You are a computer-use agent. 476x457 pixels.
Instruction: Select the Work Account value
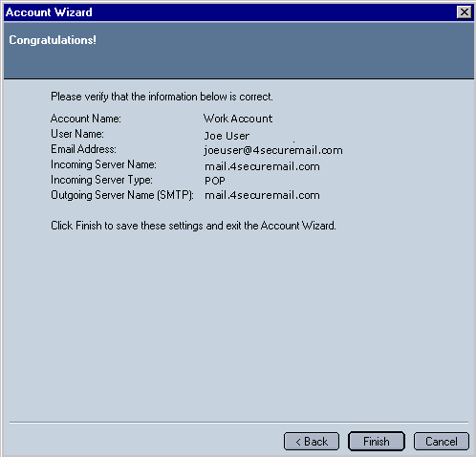[x=238, y=119]
